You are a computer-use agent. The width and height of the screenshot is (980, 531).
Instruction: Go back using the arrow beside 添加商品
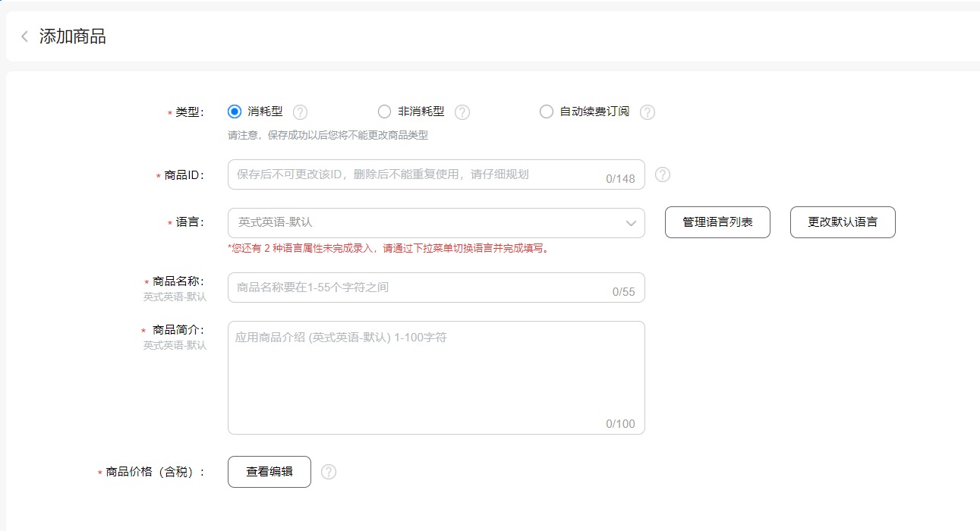click(24, 36)
